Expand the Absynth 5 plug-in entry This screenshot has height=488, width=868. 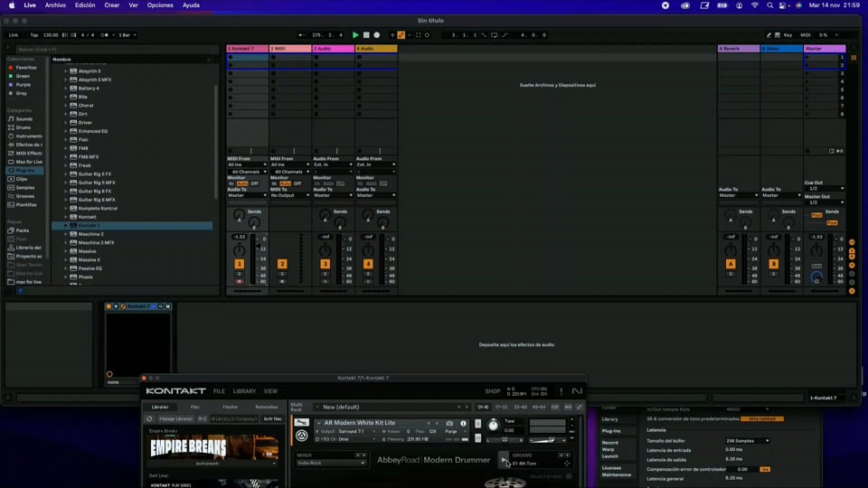click(66, 70)
